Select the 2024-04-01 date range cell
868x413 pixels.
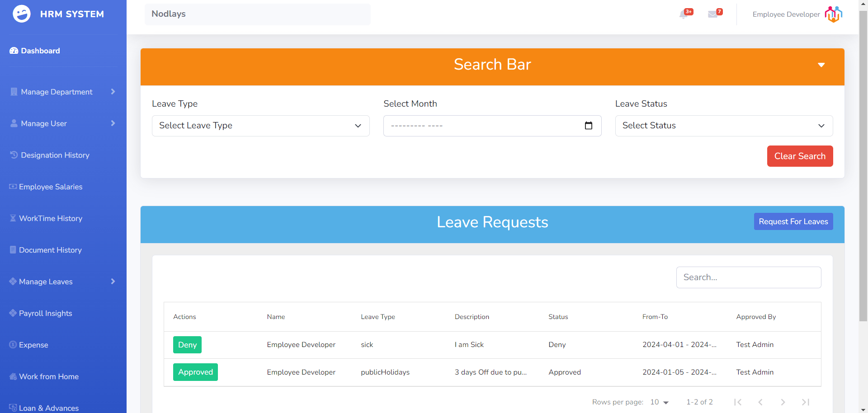[679, 345]
